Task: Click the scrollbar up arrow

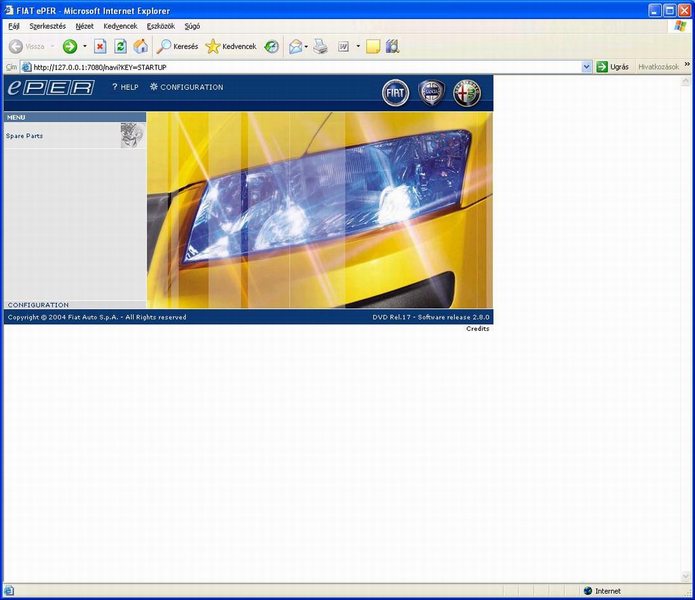Action: (686, 80)
